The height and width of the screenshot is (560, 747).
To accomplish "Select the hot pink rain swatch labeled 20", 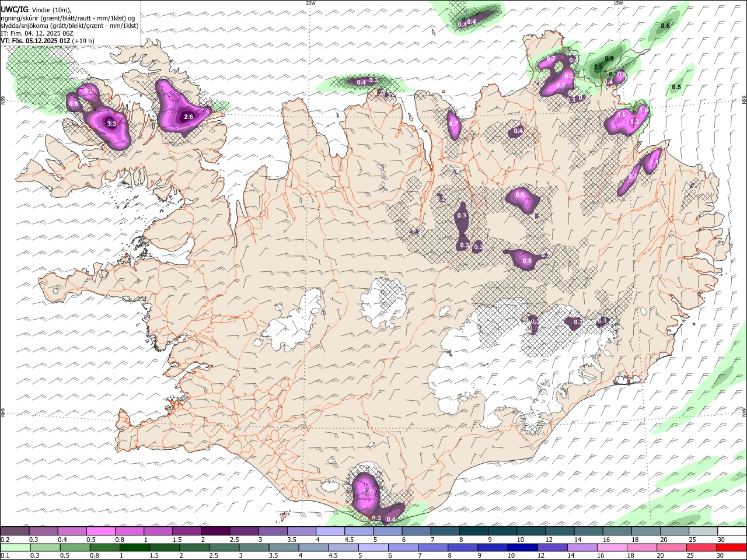I will pos(672,547).
